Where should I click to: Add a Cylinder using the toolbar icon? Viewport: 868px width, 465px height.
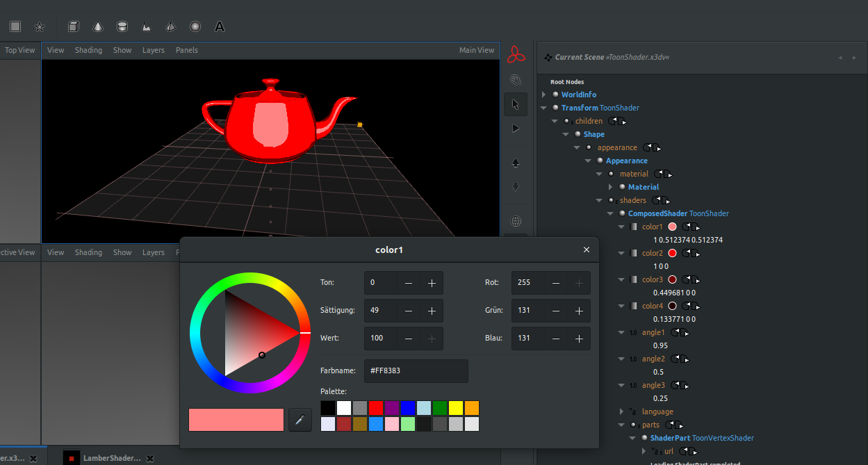(x=122, y=26)
